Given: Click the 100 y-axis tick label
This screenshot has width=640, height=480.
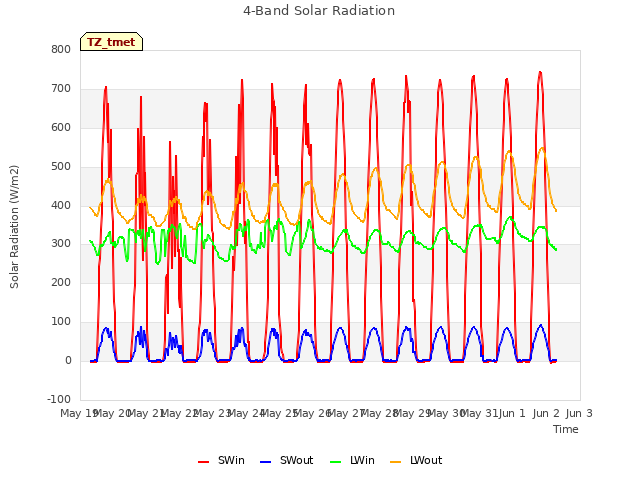Looking at the screenshot, I should point(61,321).
